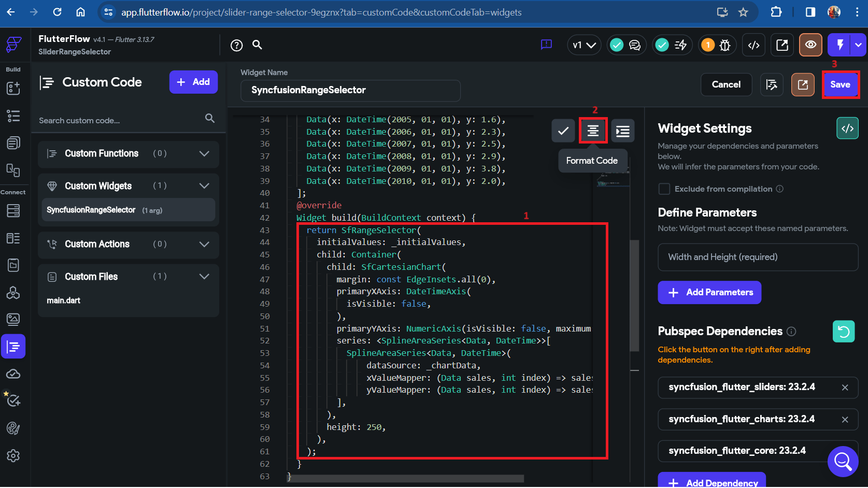Expand the Test Mode options dropdown arrow
This screenshot has width=868, height=488.
pos(859,45)
